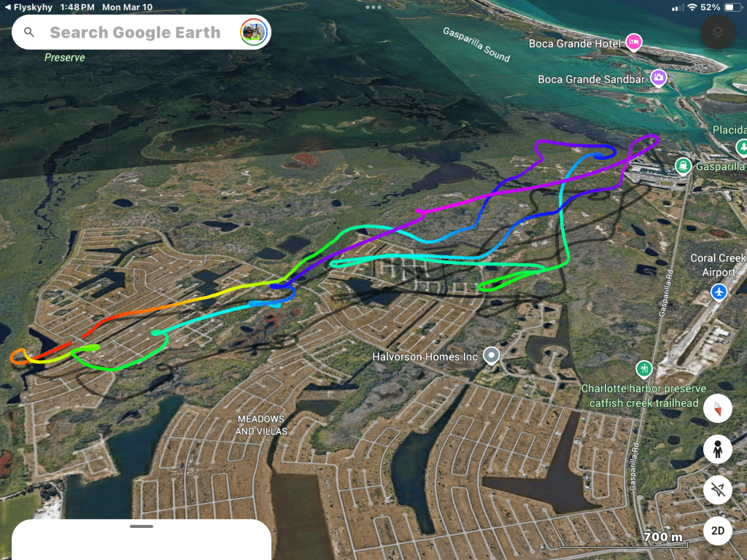Screen dimensions: 747x560
Task: Tap Coral Creek Airport marker
Action: tap(719, 292)
